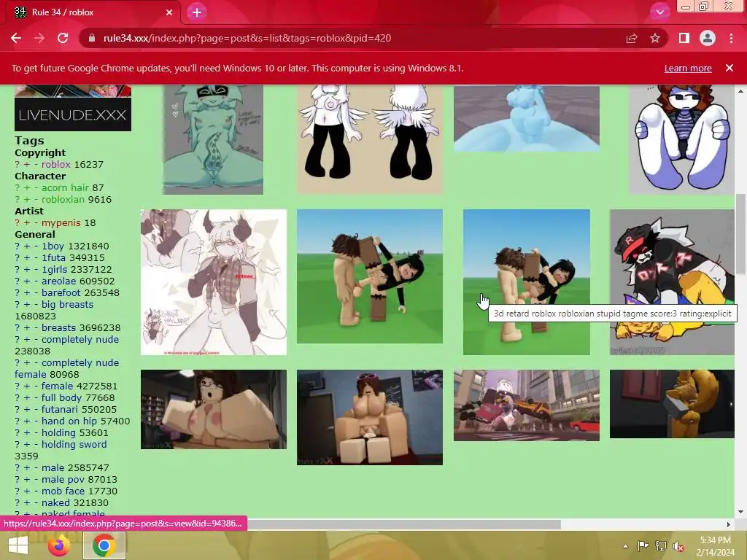Viewport: 747px width, 560px height.
Task: Click the scroll-down arrow on the vertical scrollbar
Action: point(740,512)
